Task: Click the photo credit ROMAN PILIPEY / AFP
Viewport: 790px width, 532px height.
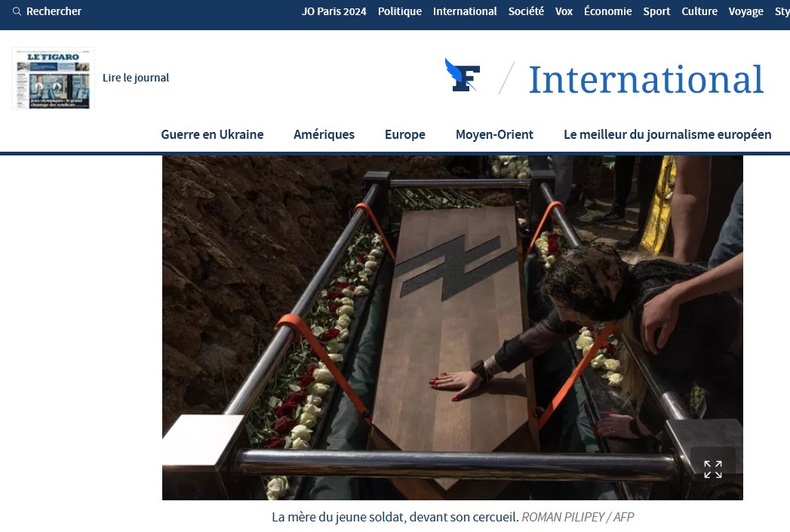Action: (x=578, y=517)
